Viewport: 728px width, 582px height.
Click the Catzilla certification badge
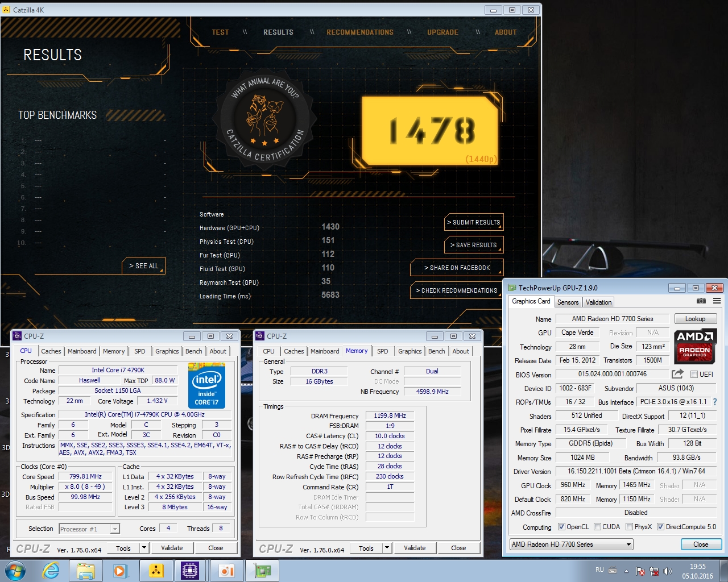point(264,120)
